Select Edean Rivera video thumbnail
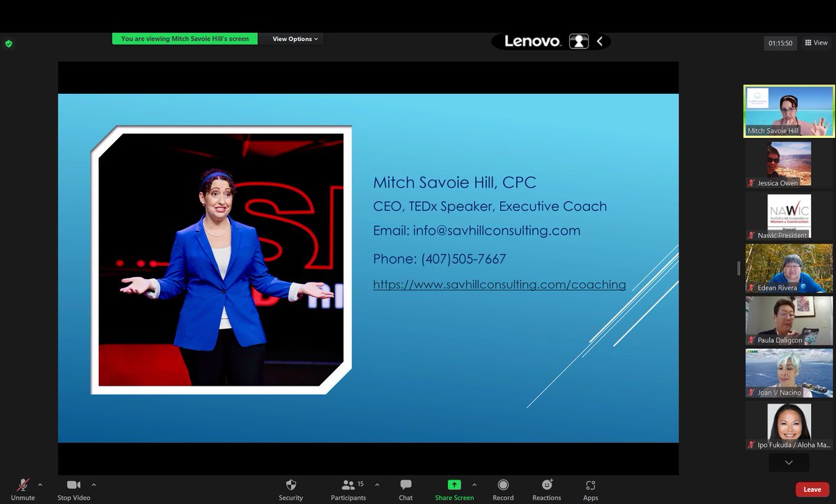This screenshot has height=504, width=836. [x=789, y=268]
